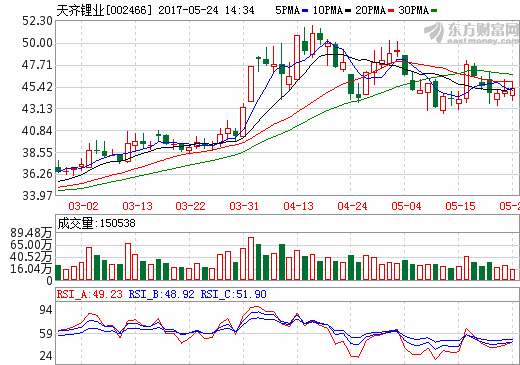The image size is (520, 365).
Task: Click date axis label 05-04
Action: click(406, 206)
